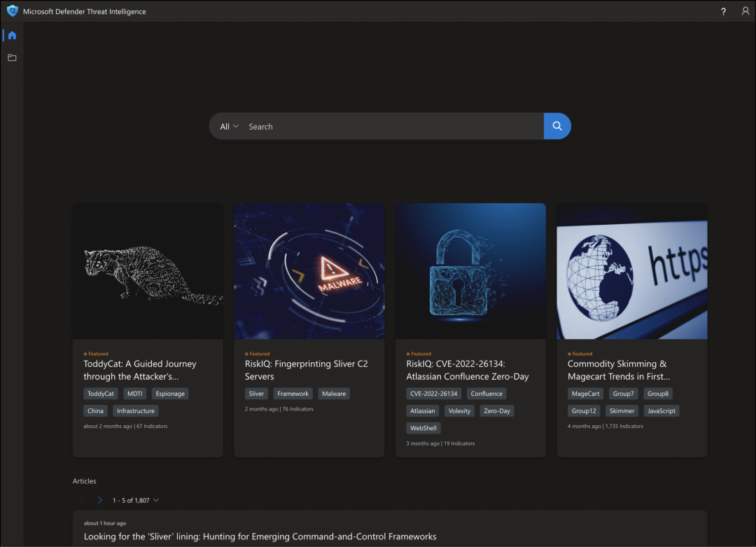Go to next articles page arrow
Image resolution: width=756 pixels, height=547 pixels.
[x=100, y=500]
